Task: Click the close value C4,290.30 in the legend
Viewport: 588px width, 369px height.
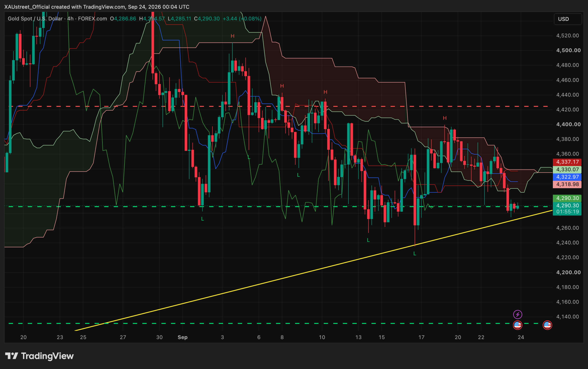Action: tap(207, 19)
